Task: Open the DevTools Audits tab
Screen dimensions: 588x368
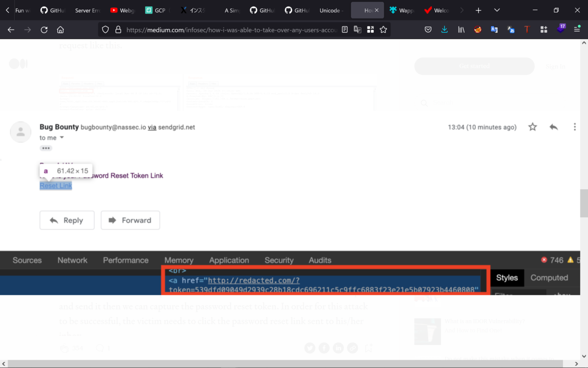Action: 320,261
